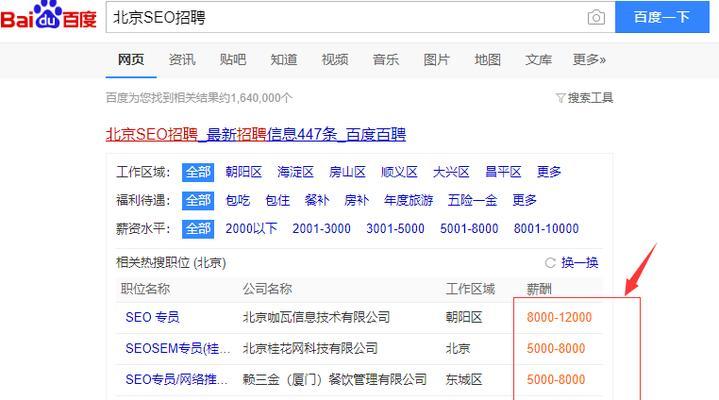Filter benefits by 包吃
The image size is (719, 400).
[x=238, y=200]
